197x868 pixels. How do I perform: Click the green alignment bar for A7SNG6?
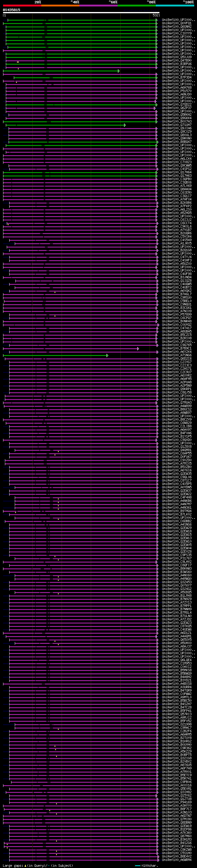56,355
